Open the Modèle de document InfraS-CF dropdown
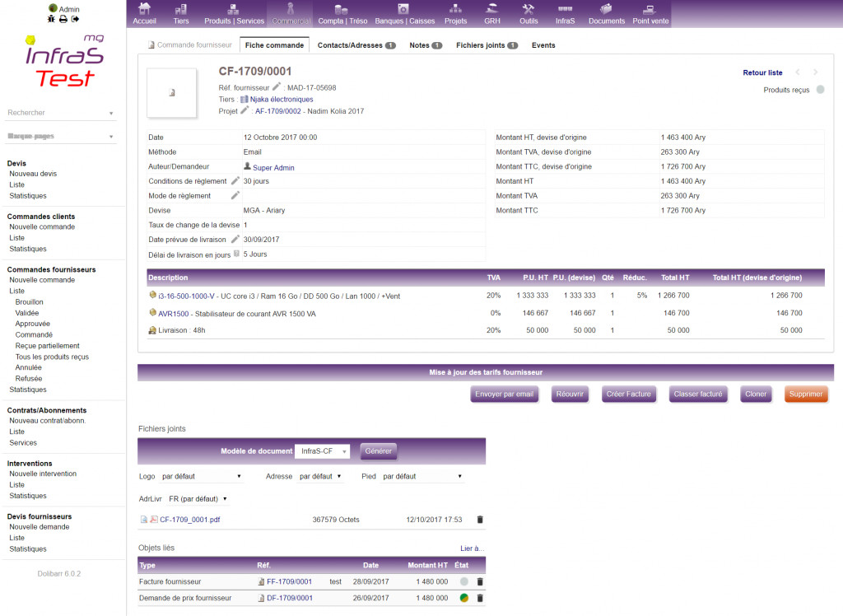 323,450
